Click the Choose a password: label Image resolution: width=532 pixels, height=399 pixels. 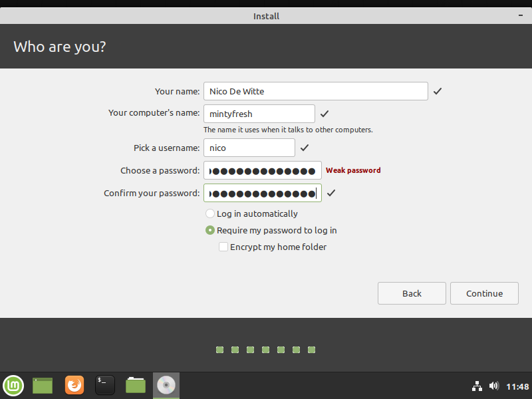point(160,171)
